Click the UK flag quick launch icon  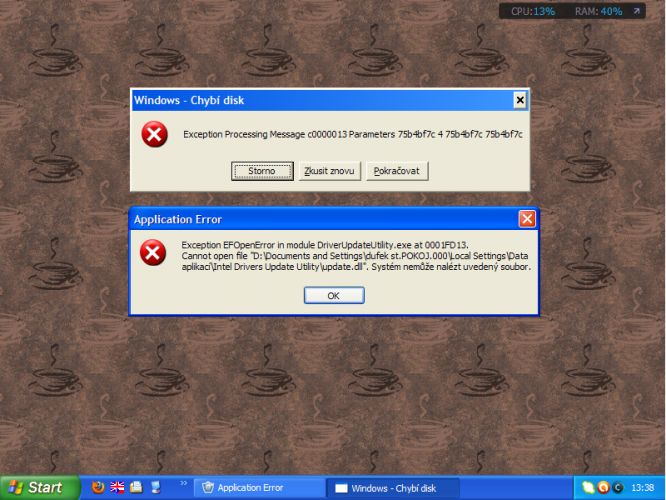[x=117, y=487]
